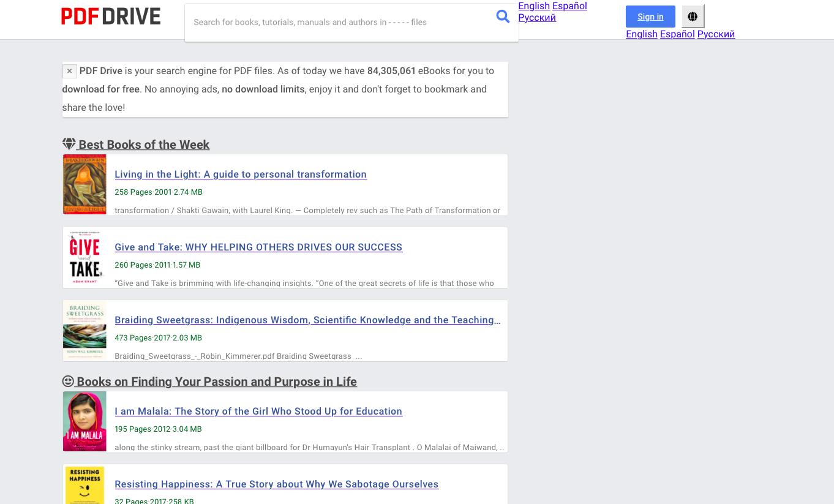Viewport: 834px width, 504px height.
Task: Open the globe language selector
Action: tap(693, 17)
